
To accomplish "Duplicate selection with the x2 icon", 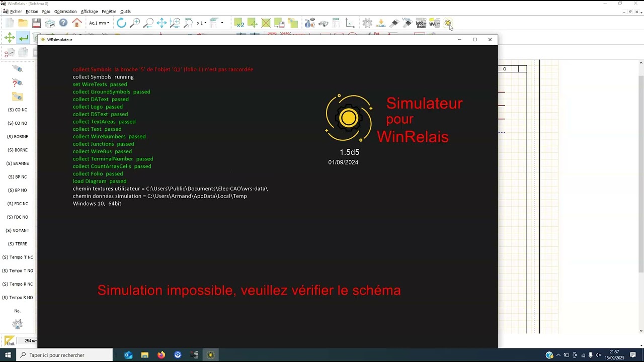I will click(239, 23).
